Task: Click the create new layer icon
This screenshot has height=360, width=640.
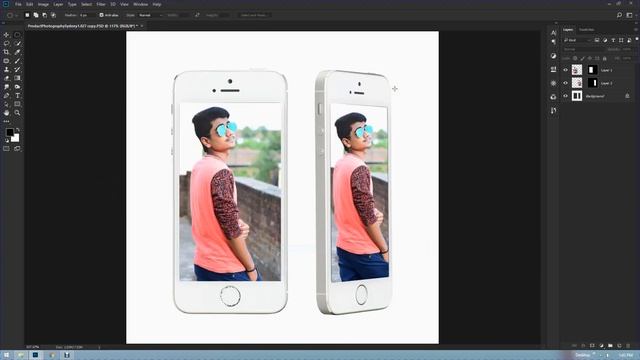Action: 619,346
